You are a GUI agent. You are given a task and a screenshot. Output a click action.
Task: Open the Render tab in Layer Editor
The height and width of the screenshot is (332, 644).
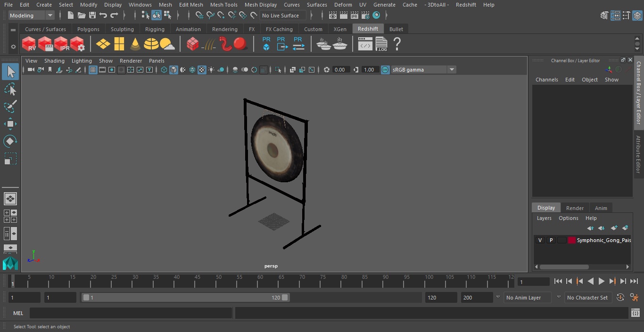[575, 208]
